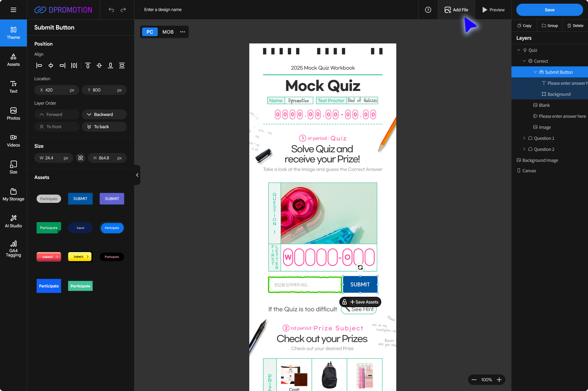Open the Photos sidebar tab
The image size is (588, 391).
[13, 114]
